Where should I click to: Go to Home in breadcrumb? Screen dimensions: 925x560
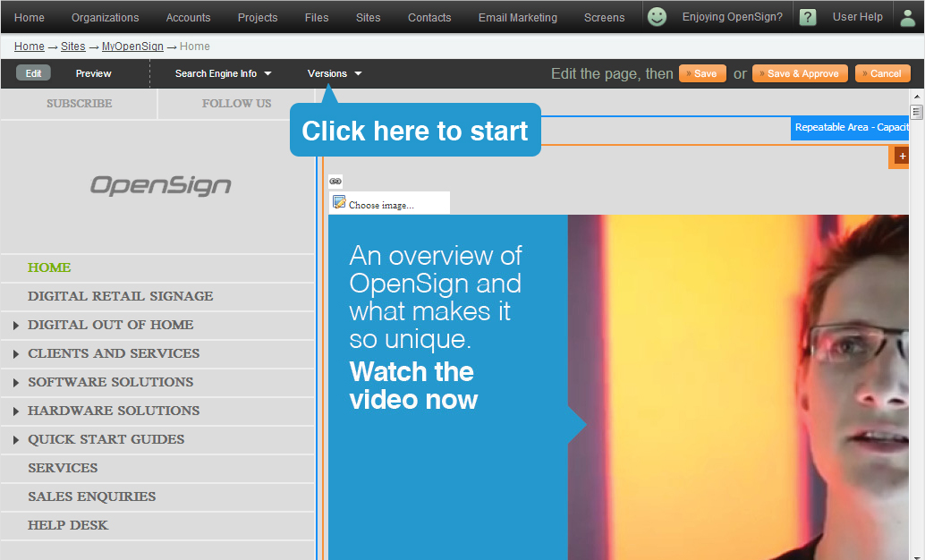click(29, 46)
